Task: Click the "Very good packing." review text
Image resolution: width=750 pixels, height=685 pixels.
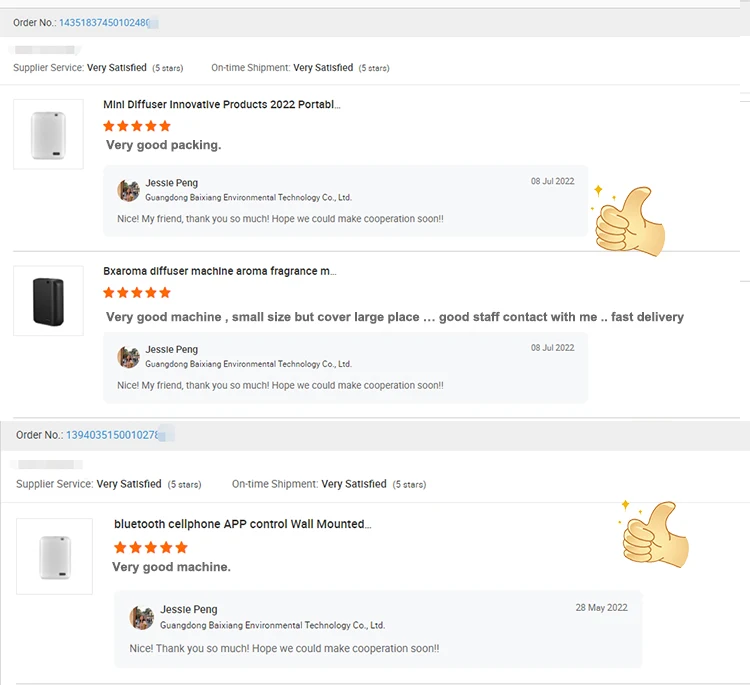Action: point(163,145)
